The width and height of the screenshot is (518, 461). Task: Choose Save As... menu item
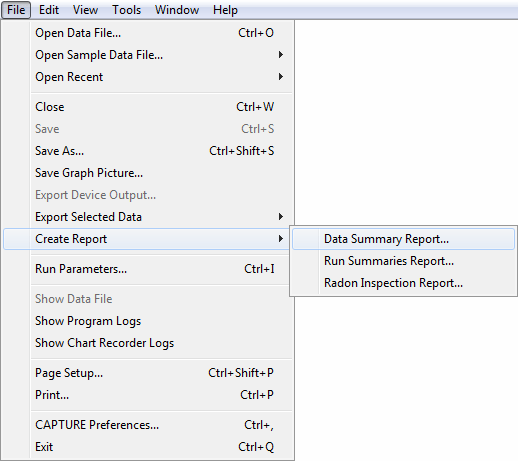click(148, 151)
